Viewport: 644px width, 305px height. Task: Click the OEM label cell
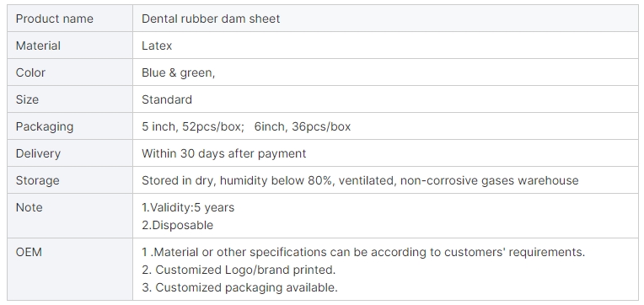click(70, 270)
